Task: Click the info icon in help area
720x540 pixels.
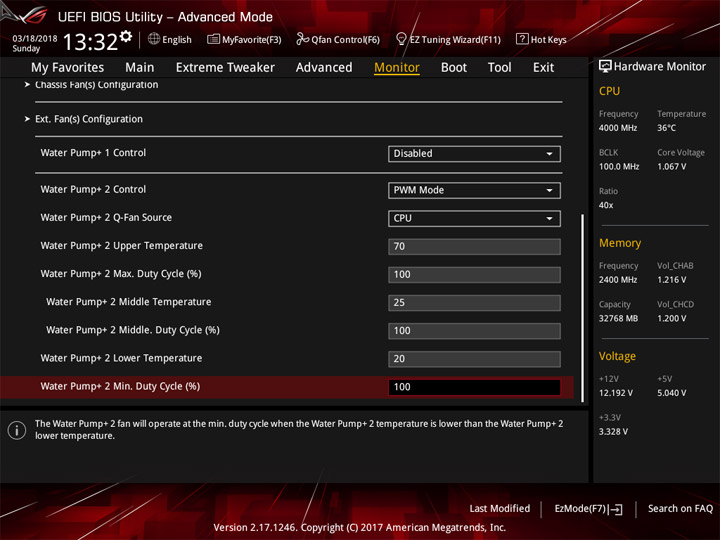Action: click(17, 430)
